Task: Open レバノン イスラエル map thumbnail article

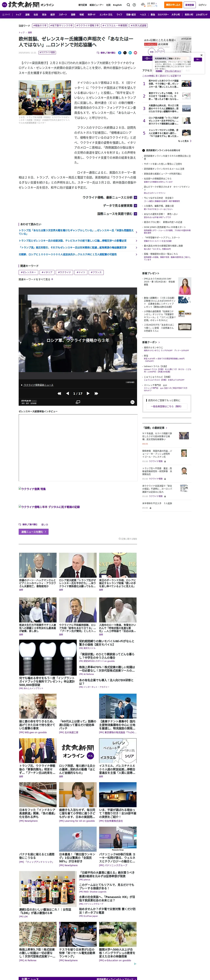Action: pos(117,751)
